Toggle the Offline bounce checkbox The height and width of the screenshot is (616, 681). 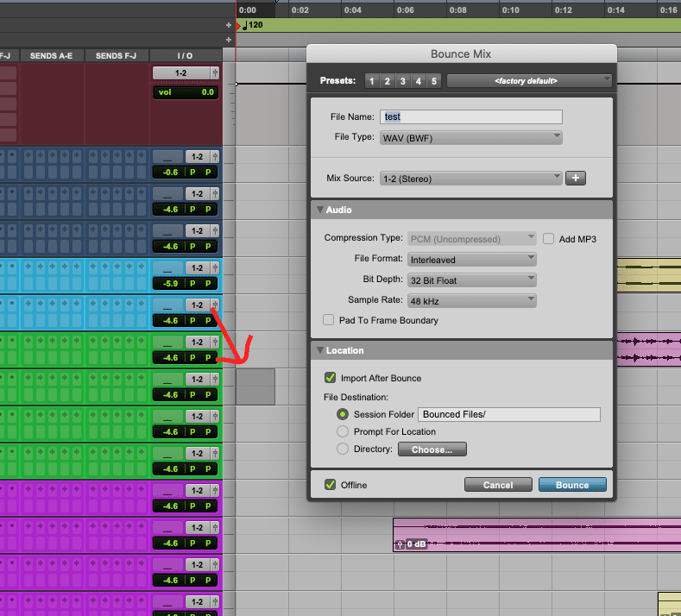(x=330, y=485)
